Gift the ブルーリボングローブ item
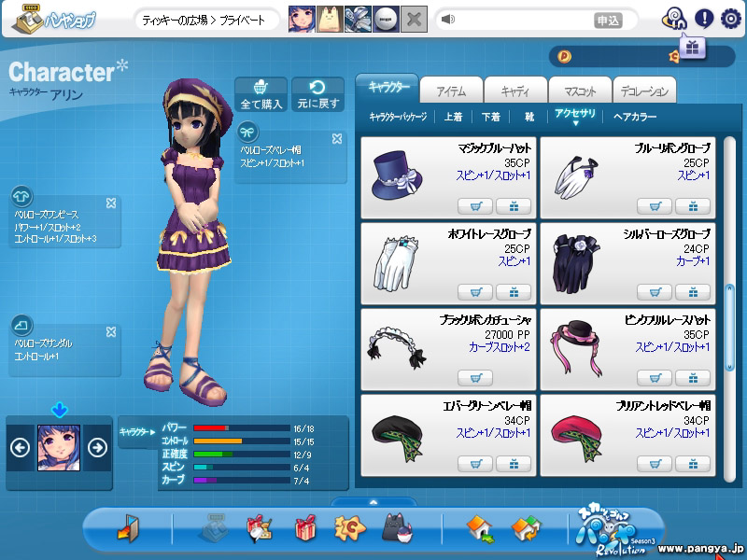The height and width of the screenshot is (560, 747). 693,206
